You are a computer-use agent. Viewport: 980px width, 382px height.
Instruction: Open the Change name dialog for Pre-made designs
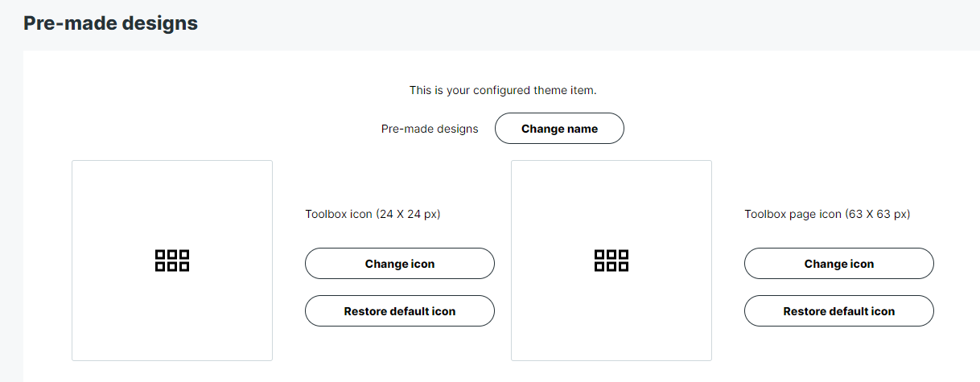pos(559,129)
